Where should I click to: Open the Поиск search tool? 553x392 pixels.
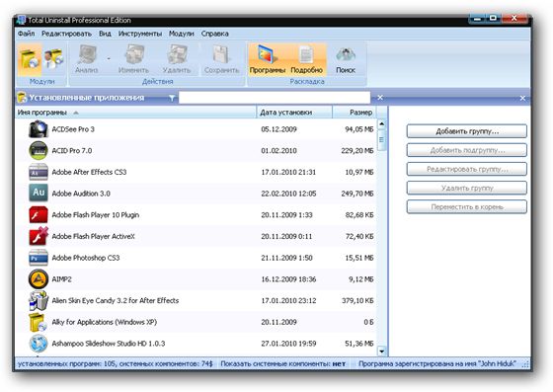point(346,59)
